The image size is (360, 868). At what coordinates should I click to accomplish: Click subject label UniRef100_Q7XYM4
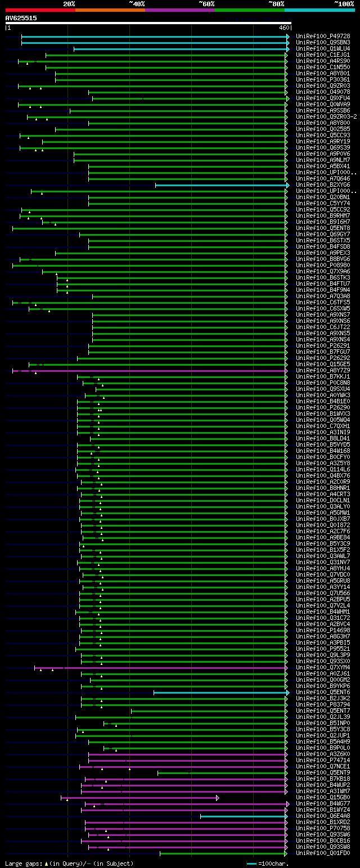pos(323,667)
